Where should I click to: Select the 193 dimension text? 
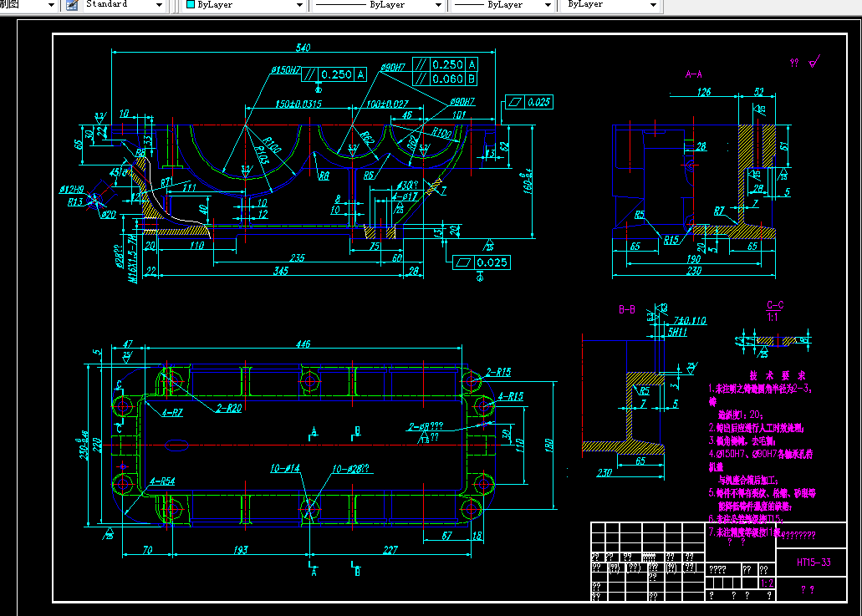tap(241, 549)
